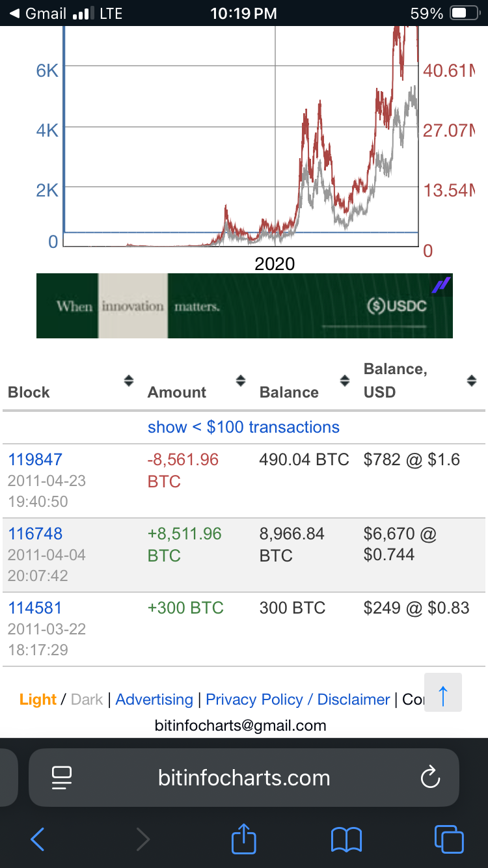Tap the Safari share icon
The height and width of the screenshot is (868, 488).
(x=244, y=839)
